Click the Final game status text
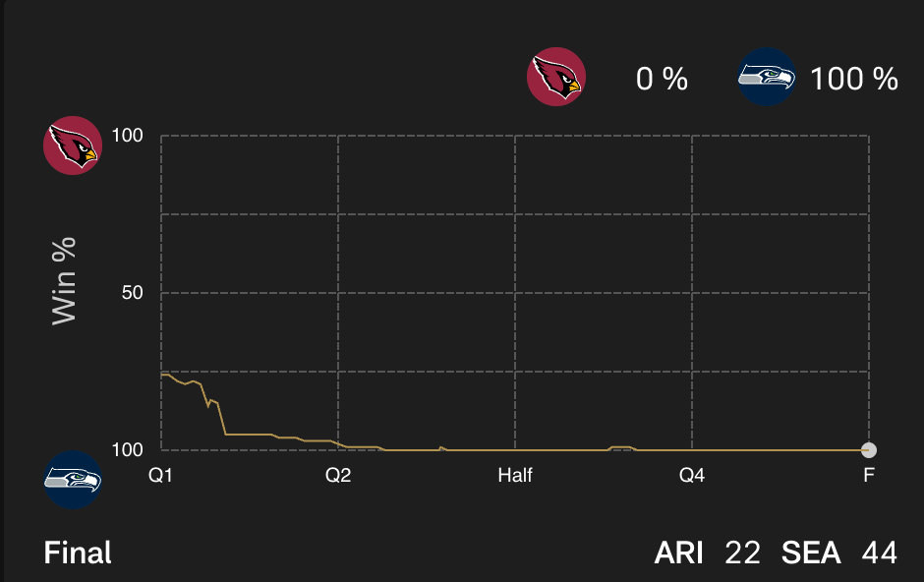924x582 pixels. 78,553
